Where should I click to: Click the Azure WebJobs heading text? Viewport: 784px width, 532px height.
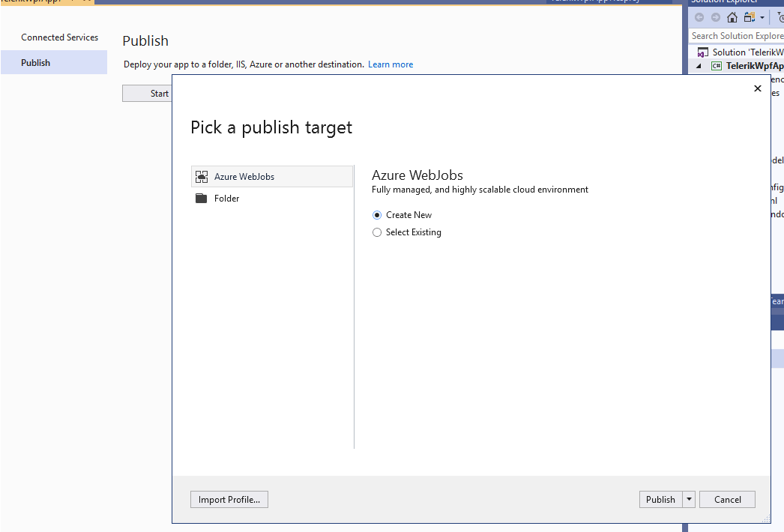[417, 175]
